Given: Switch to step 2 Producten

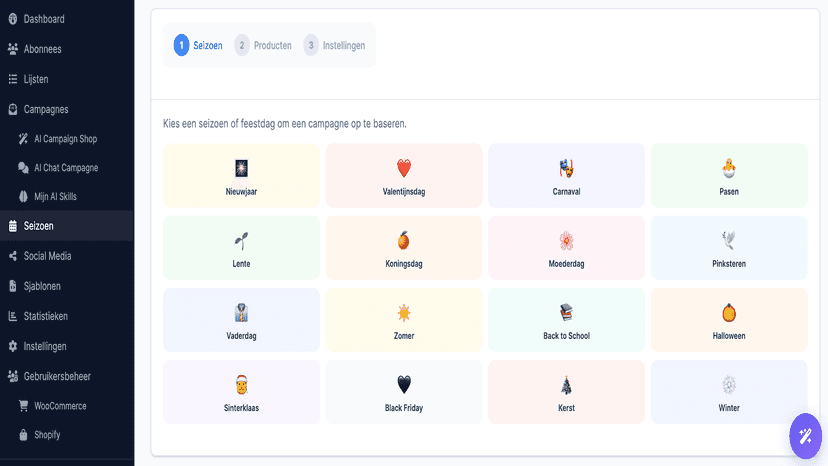Looking at the screenshot, I should [x=263, y=45].
